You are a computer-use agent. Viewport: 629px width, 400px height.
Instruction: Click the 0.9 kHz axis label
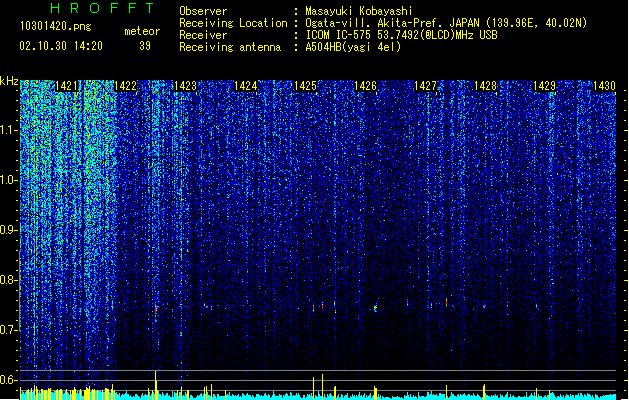point(8,230)
